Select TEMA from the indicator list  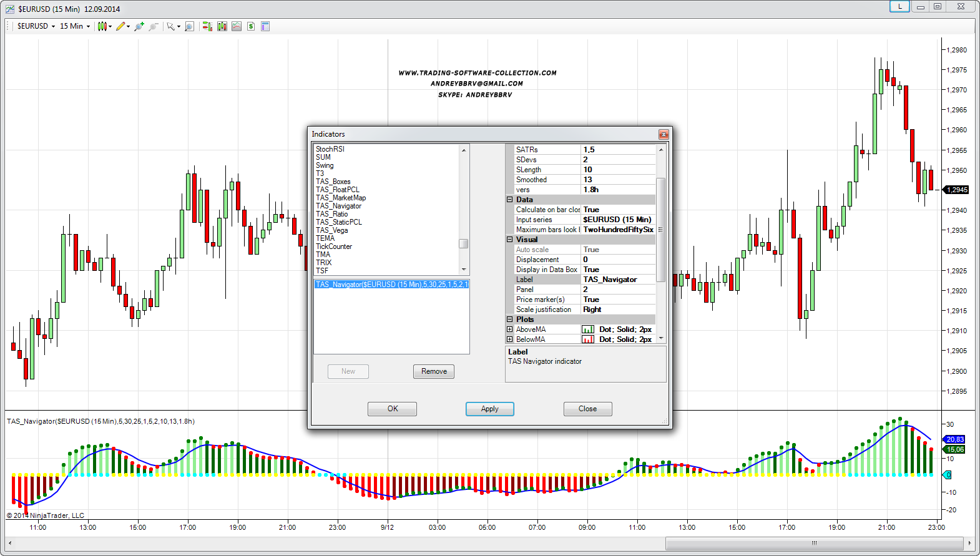325,238
